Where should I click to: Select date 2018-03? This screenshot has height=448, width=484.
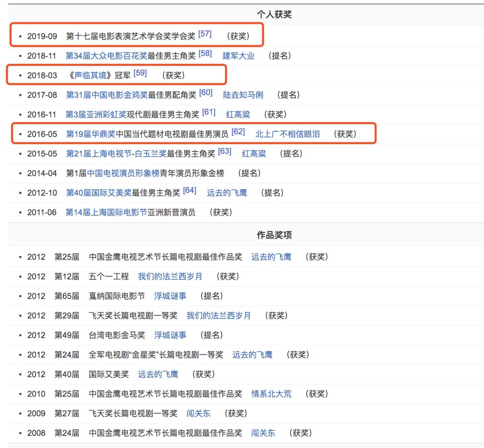[42, 75]
